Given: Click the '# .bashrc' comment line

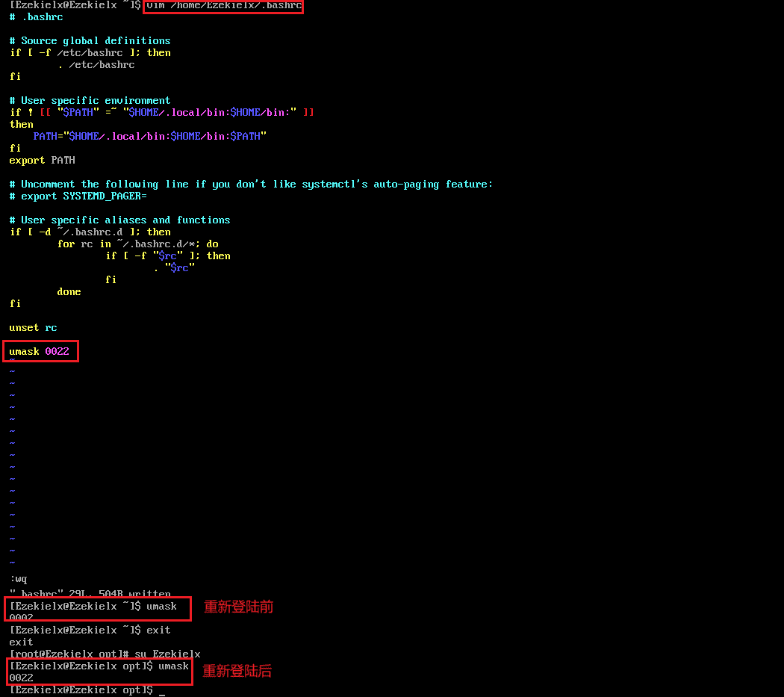Looking at the screenshot, I should [x=36, y=17].
